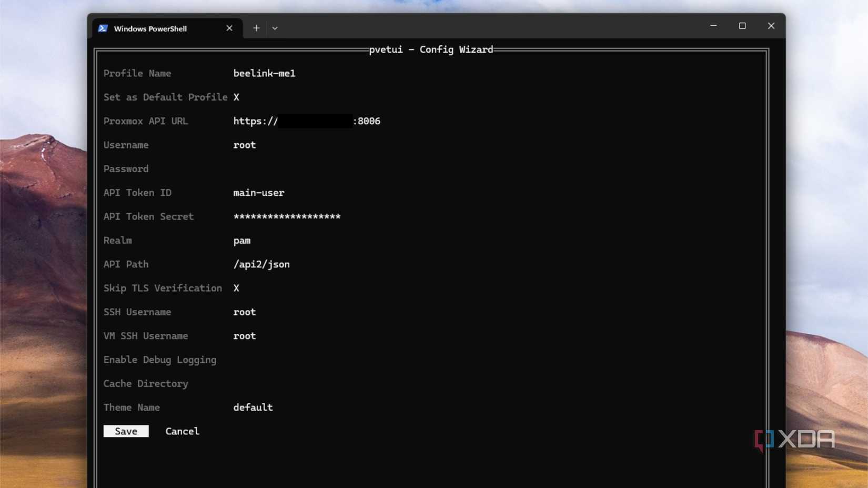Edit the Profile Name field beelink-me1

click(x=264, y=74)
